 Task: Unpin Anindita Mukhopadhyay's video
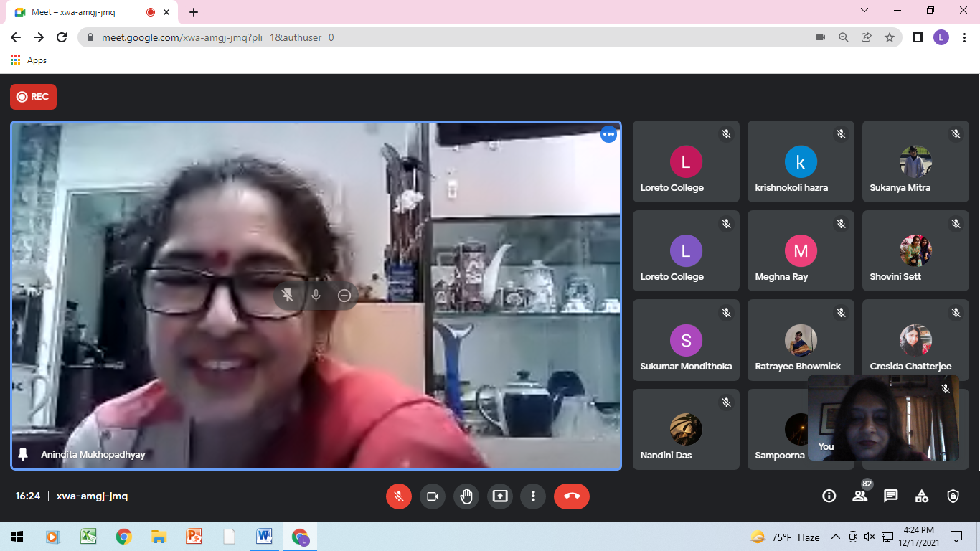tap(288, 296)
